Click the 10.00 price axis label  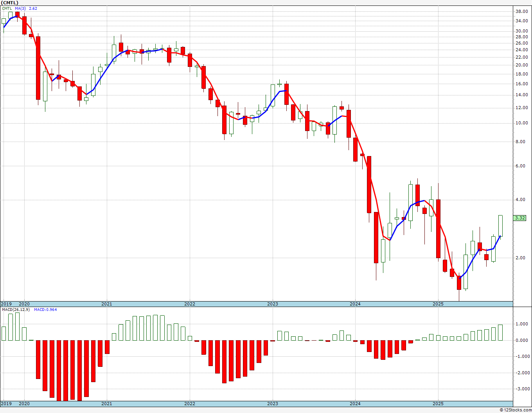coord(522,123)
